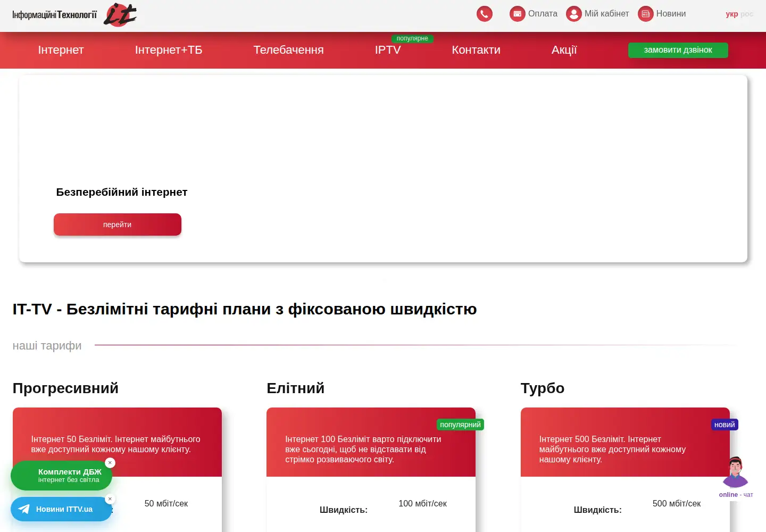The height and width of the screenshot is (532, 766).
Task: Click the перейти button
Action: click(118, 225)
